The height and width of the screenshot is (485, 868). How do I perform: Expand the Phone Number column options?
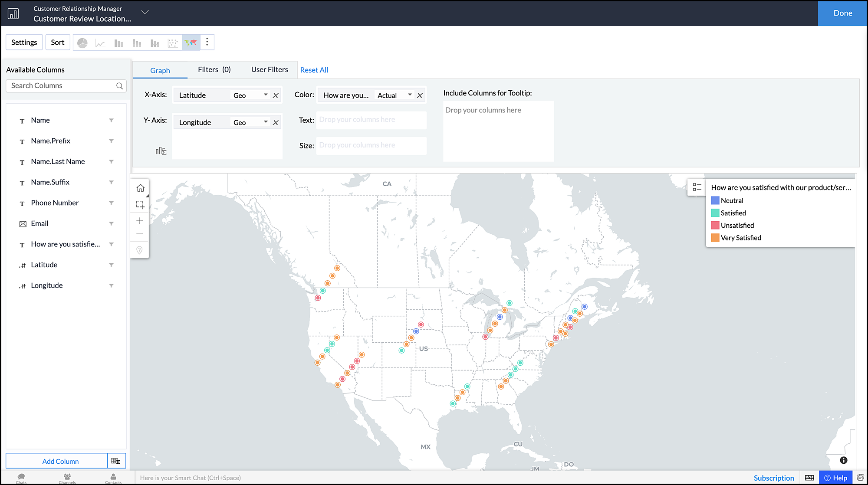111,203
